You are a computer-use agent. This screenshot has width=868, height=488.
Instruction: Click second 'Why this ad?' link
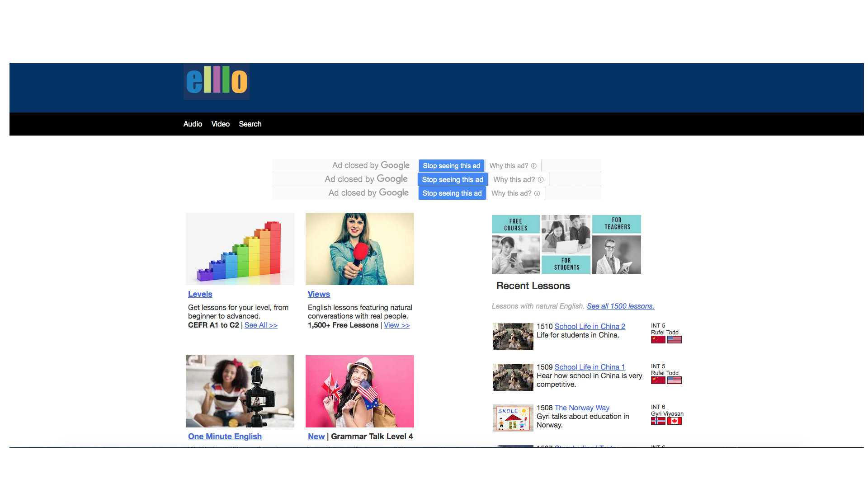(x=514, y=179)
